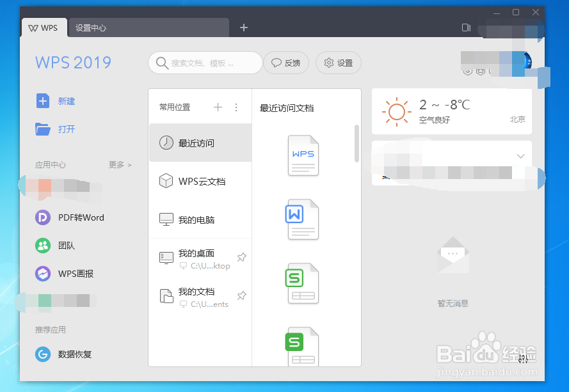
Task: Click 我的桌面 location icon
Action: click(166, 258)
